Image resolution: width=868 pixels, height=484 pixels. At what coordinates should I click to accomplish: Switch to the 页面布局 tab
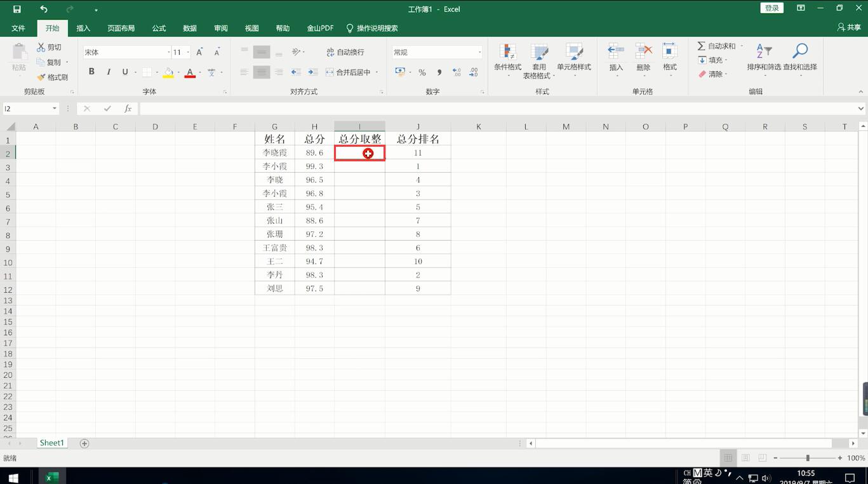(x=121, y=28)
